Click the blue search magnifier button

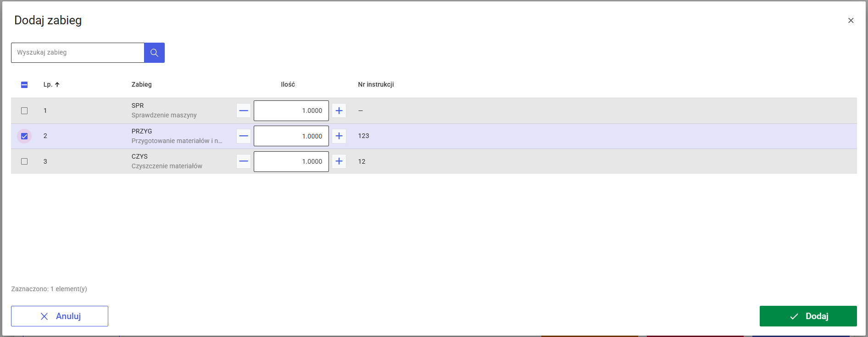pyautogui.click(x=154, y=53)
